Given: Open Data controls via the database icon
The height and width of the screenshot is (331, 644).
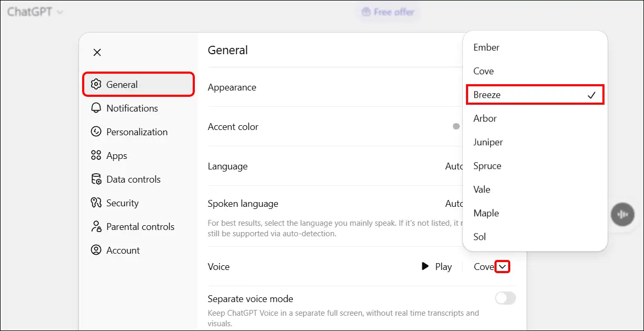Looking at the screenshot, I should click(96, 179).
